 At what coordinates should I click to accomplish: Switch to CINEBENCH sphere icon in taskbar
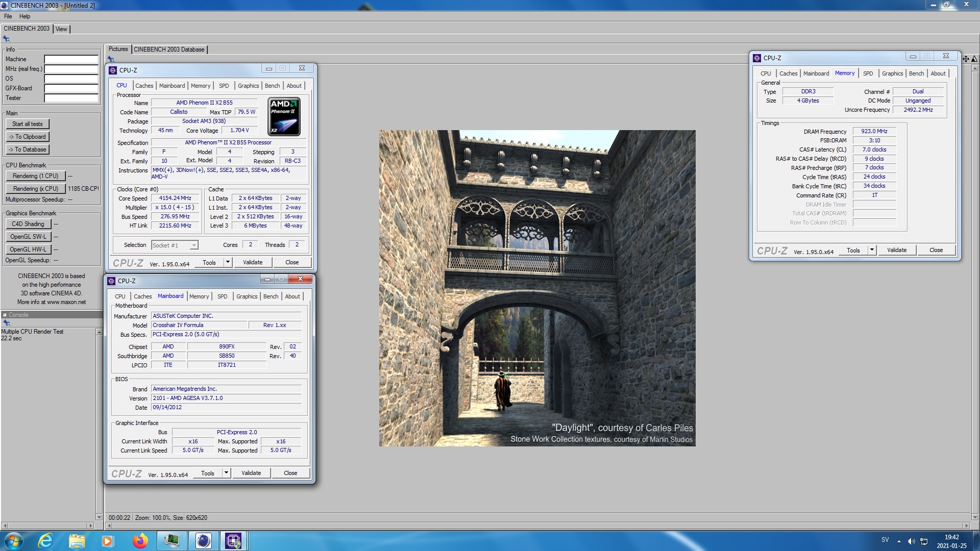[x=203, y=541]
